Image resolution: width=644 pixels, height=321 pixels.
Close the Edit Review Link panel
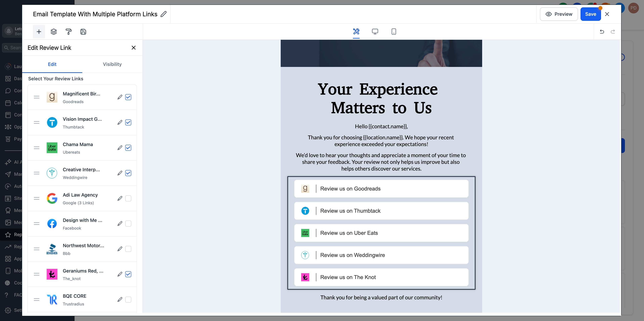click(133, 48)
